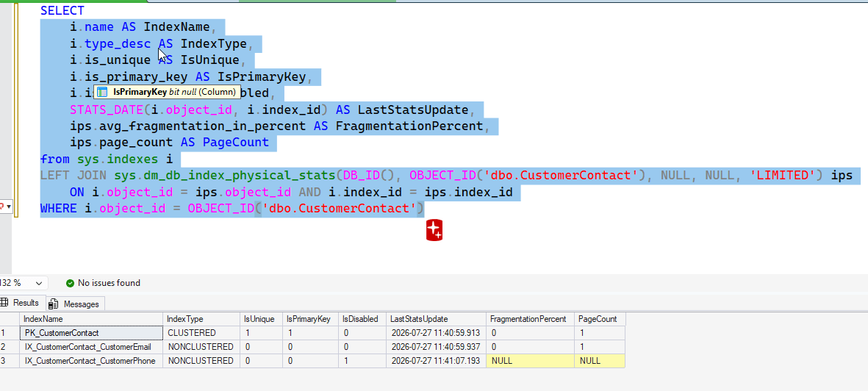Select FragmentationPercent value 0 in PK_CustomerContact row
The width and height of the screenshot is (868, 391).
[530, 333]
